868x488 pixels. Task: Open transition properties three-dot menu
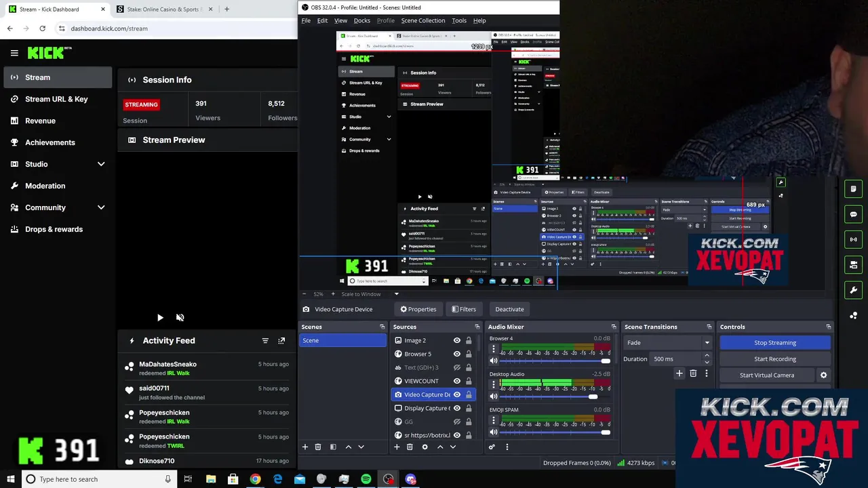706,373
